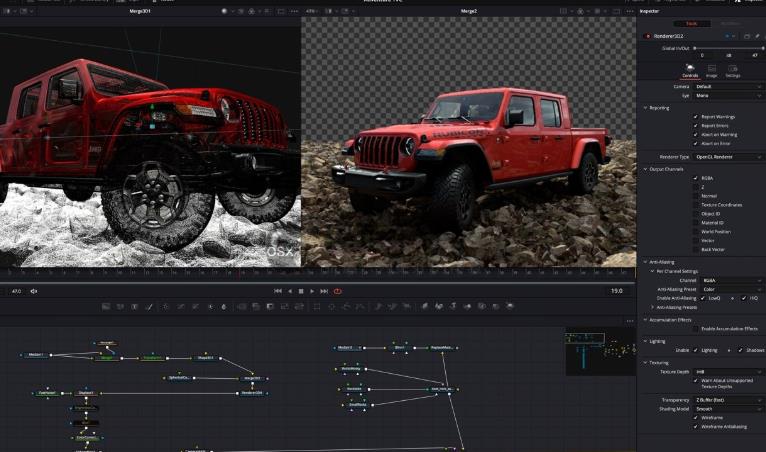Add a Text+ node from the toolbar
766x452 pixels.
click(x=134, y=306)
